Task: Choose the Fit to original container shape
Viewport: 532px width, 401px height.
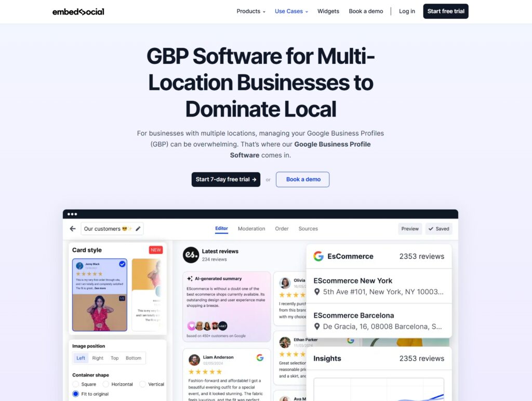Action: [x=76, y=394]
